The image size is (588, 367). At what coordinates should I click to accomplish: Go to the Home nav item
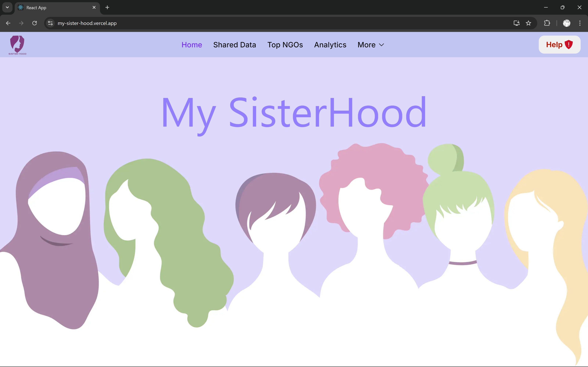[192, 45]
